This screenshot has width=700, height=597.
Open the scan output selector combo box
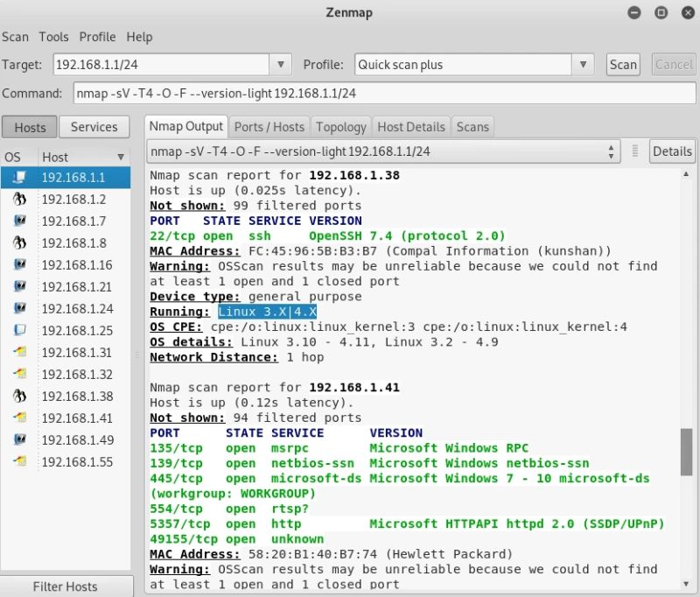click(x=383, y=151)
